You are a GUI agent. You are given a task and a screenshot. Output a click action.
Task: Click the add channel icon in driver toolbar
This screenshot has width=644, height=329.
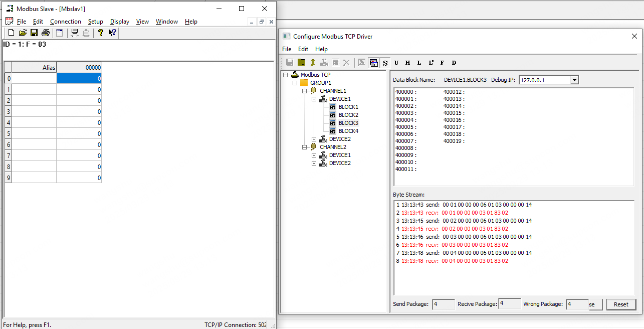[x=312, y=63]
